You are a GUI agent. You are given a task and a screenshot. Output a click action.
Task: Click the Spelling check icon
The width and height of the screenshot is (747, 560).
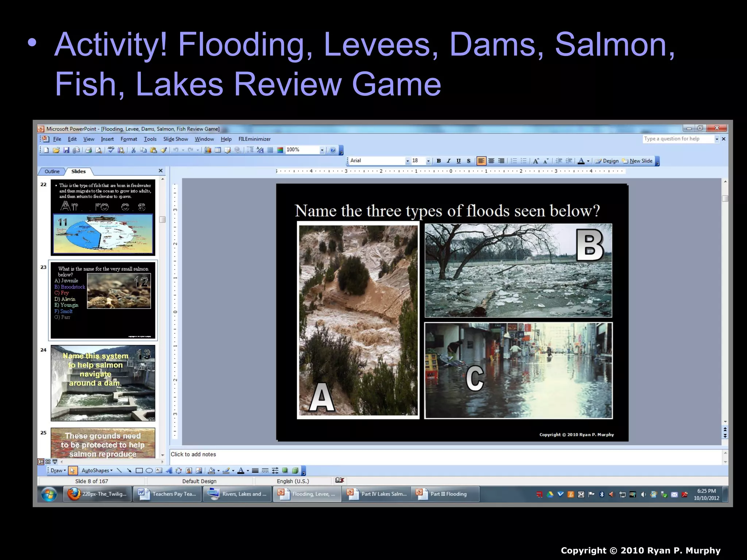coord(111,150)
